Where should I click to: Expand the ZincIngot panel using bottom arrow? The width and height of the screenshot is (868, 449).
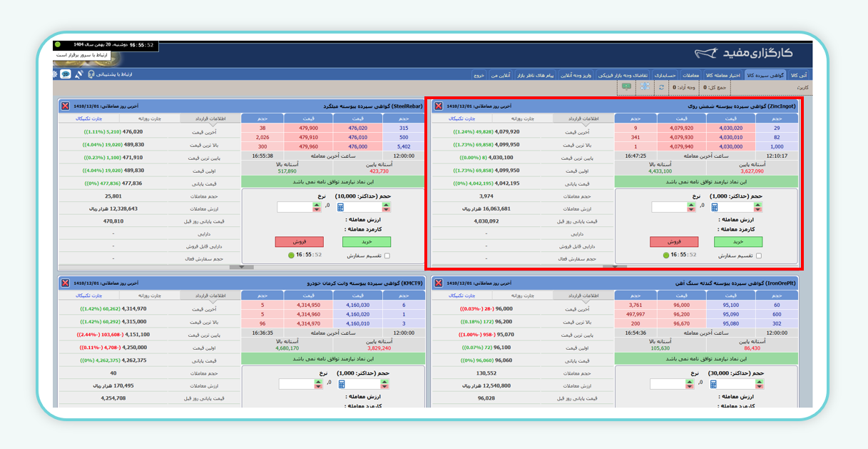614,267
